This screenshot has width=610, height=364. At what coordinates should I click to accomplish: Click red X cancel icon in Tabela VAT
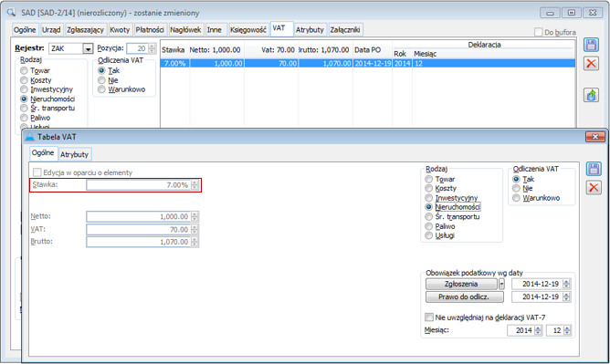point(594,188)
